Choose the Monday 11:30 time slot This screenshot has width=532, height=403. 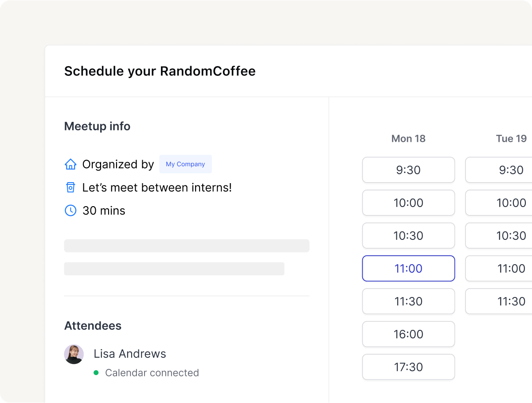pos(408,301)
